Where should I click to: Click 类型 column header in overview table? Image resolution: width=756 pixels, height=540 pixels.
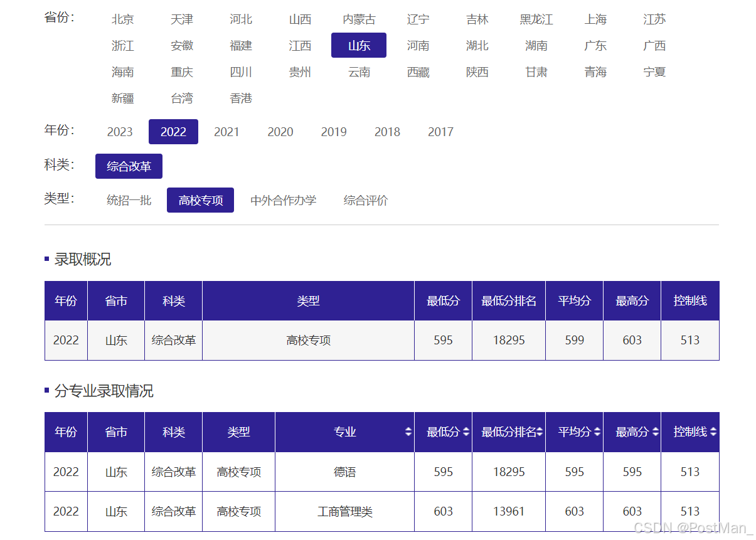(309, 301)
